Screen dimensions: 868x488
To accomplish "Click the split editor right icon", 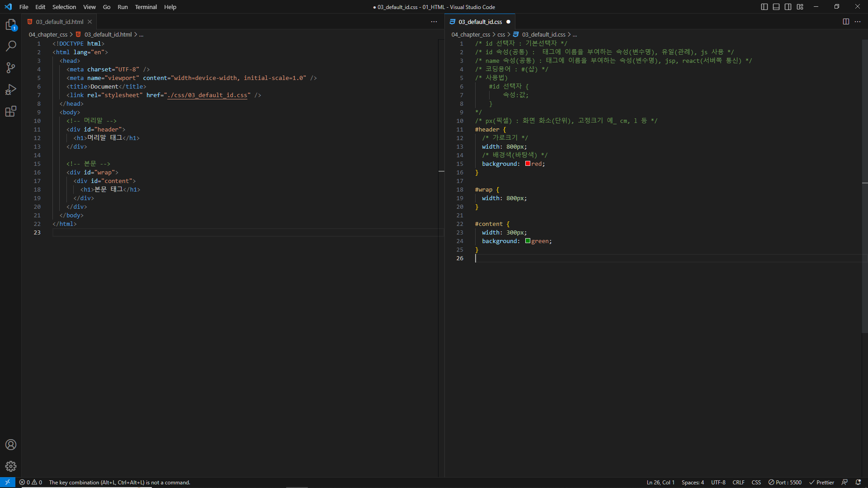I will [x=846, y=22].
